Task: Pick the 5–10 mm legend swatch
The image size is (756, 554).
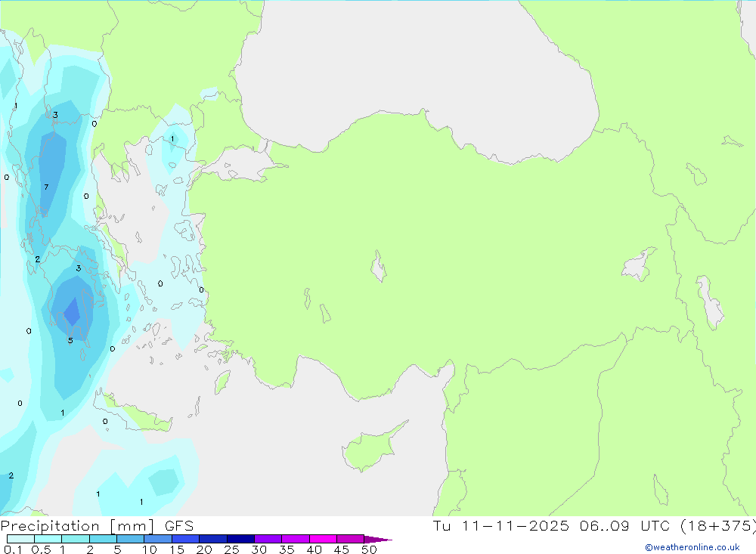Action: (x=130, y=539)
